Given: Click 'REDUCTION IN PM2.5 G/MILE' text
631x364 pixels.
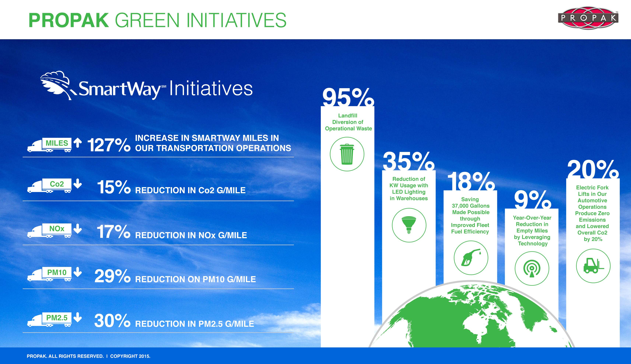Looking at the screenshot, I should pyautogui.click(x=194, y=324).
